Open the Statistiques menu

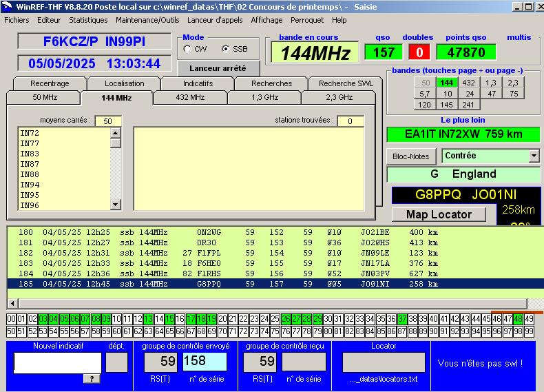point(88,20)
